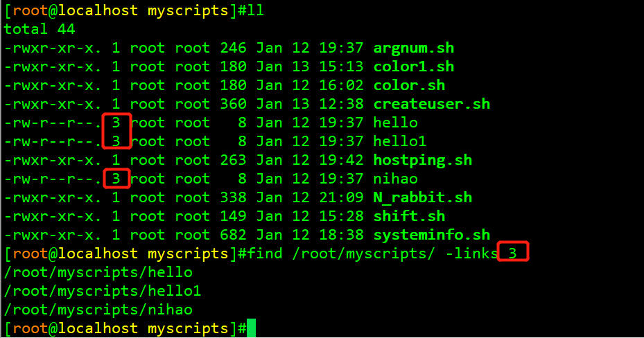This screenshot has height=338, width=644.
Task: Click the -links option in find command
Action: coord(471,254)
